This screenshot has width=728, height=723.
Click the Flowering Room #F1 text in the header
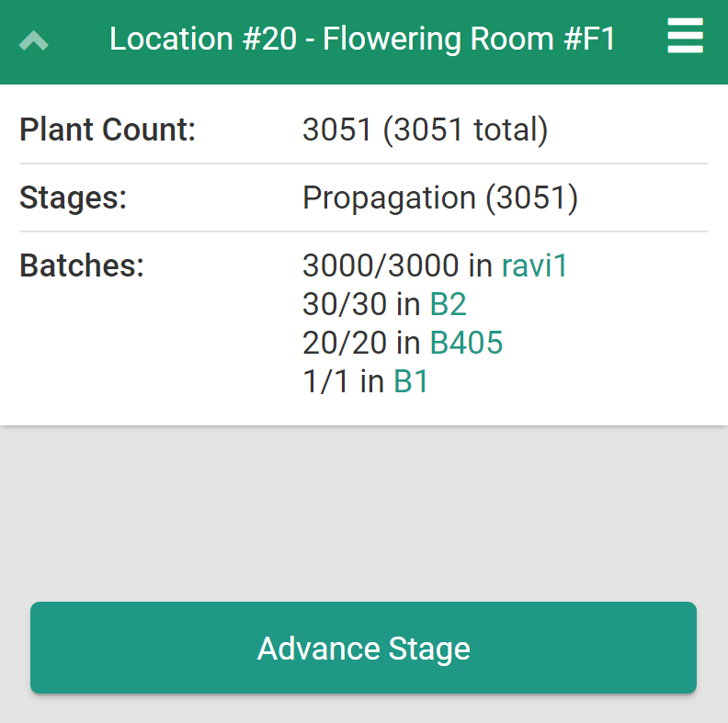pos(469,40)
